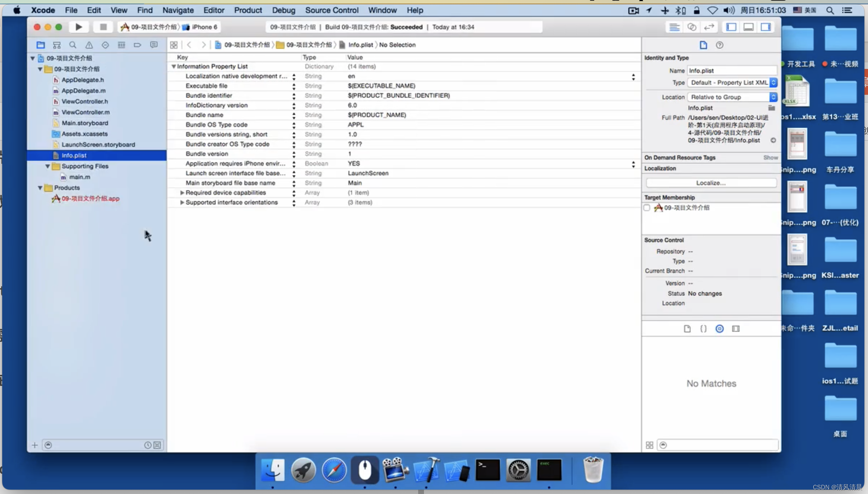Run the project with the Play button

pos(79,27)
